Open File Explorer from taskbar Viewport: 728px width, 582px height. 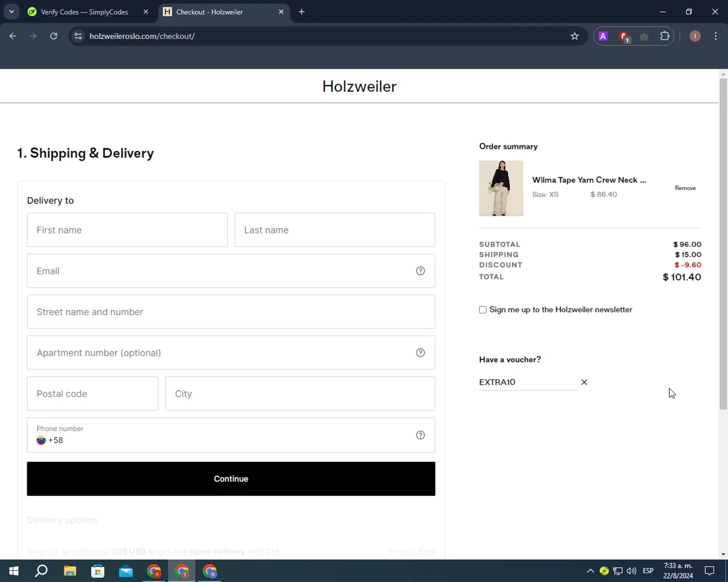click(x=70, y=571)
